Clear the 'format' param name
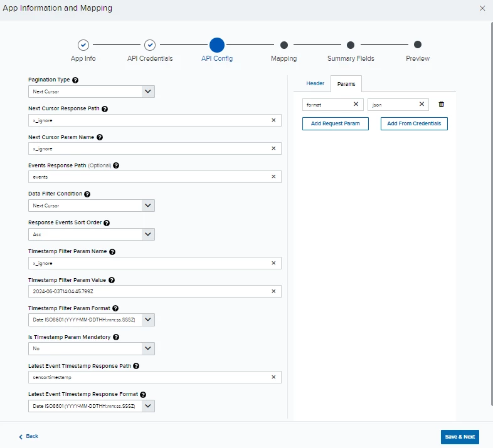Viewport: 493px width, 448px height. 356,104
